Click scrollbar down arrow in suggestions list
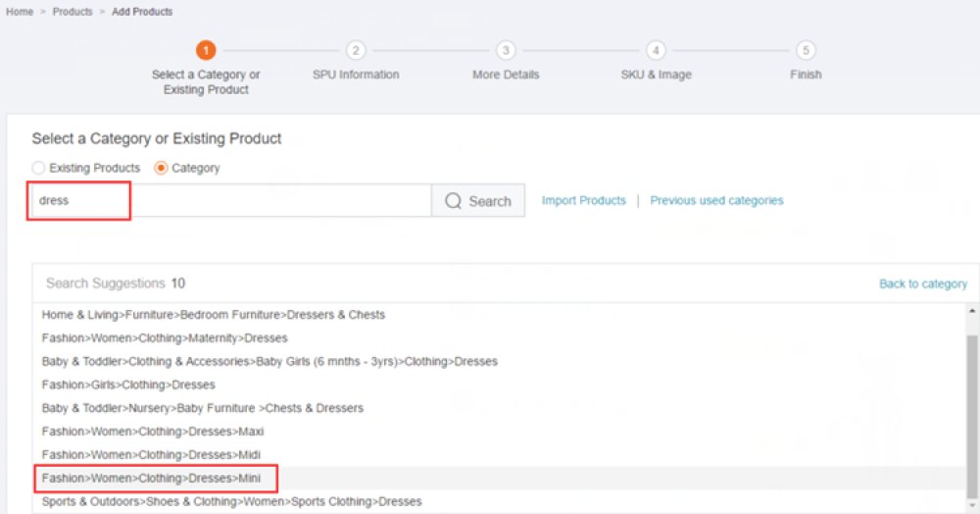 click(x=972, y=505)
